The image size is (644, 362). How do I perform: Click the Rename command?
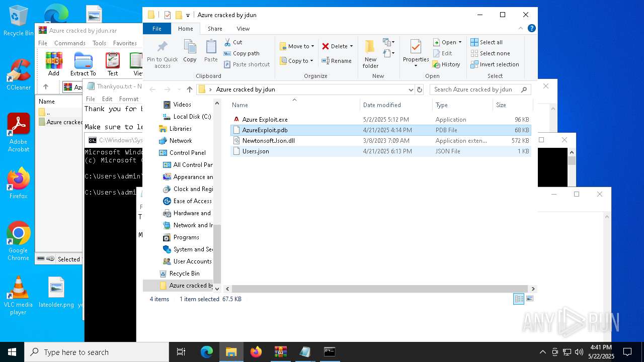point(337,61)
